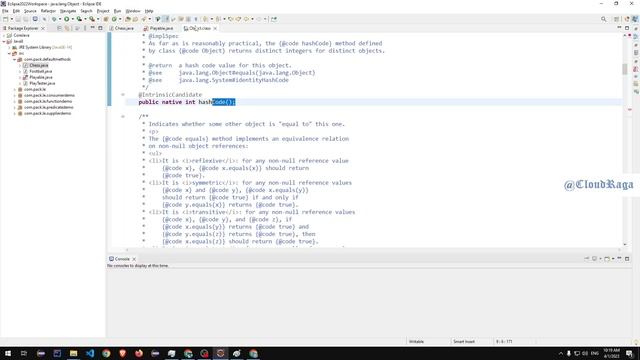Maximize the Package Explorer view

(x=100, y=28)
